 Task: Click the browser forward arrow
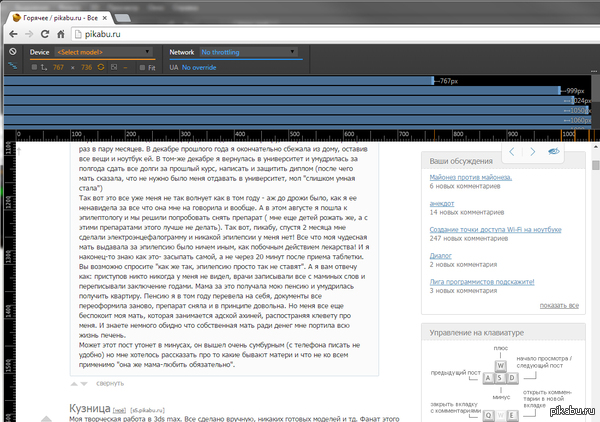(29, 34)
